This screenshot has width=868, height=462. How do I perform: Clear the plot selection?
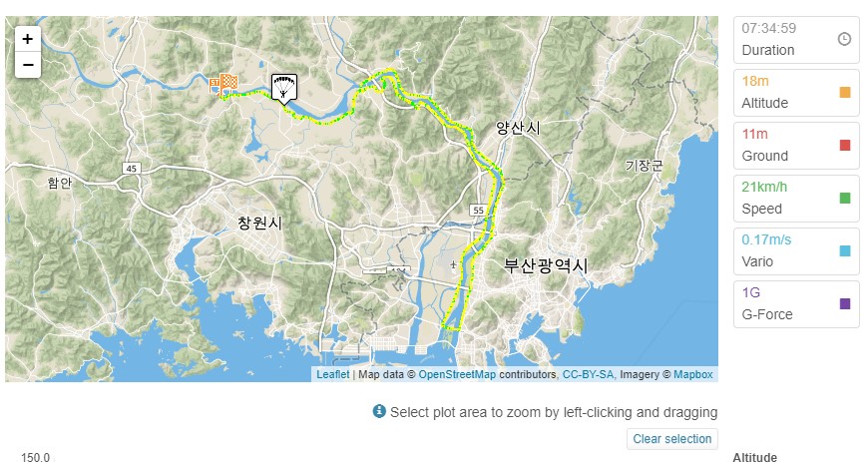click(672, 439)
